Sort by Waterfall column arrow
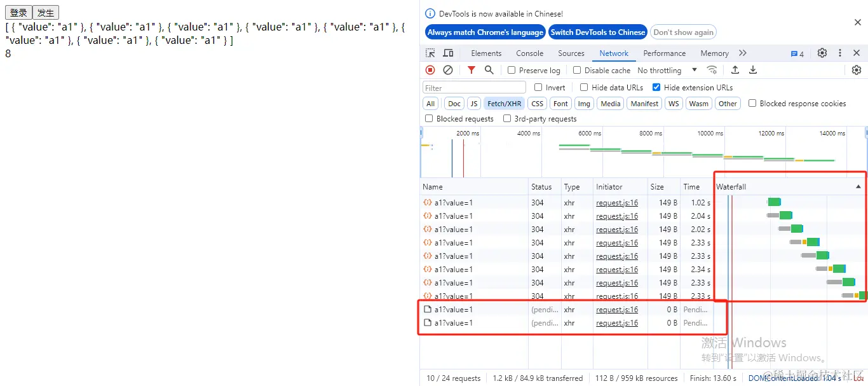This screenshot has height=386, width=868. [x=858, y=187]
